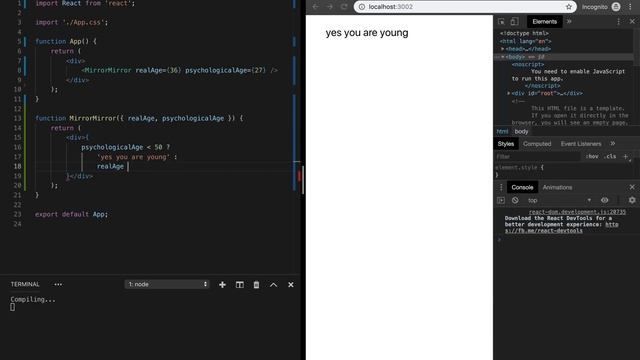The height and width of the screenshot is (360, 640).
Task: Click the doctype html line in Elements
Action: [x=524, y=33]
